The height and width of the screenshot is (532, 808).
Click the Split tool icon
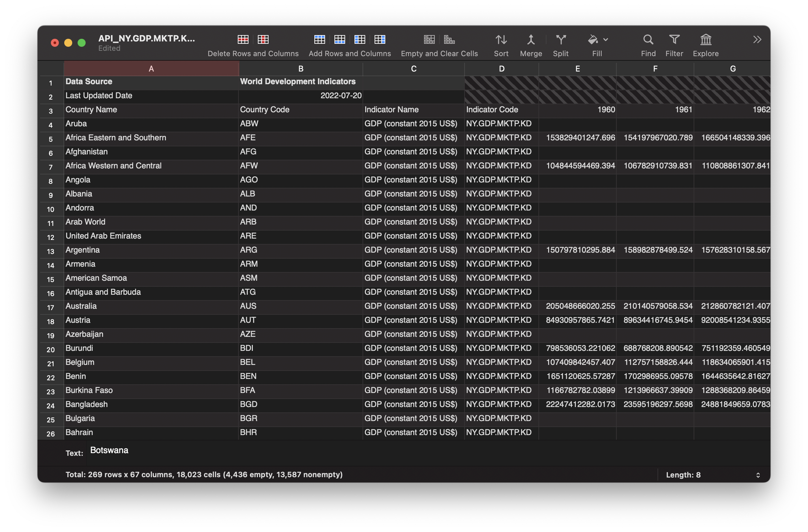[561, 40]
